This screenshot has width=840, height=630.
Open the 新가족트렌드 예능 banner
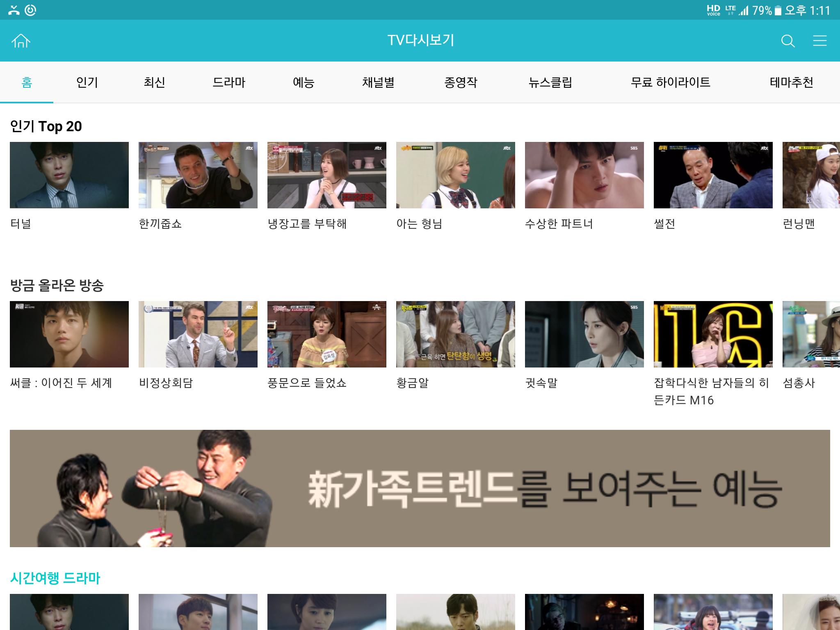pos(420,488)
